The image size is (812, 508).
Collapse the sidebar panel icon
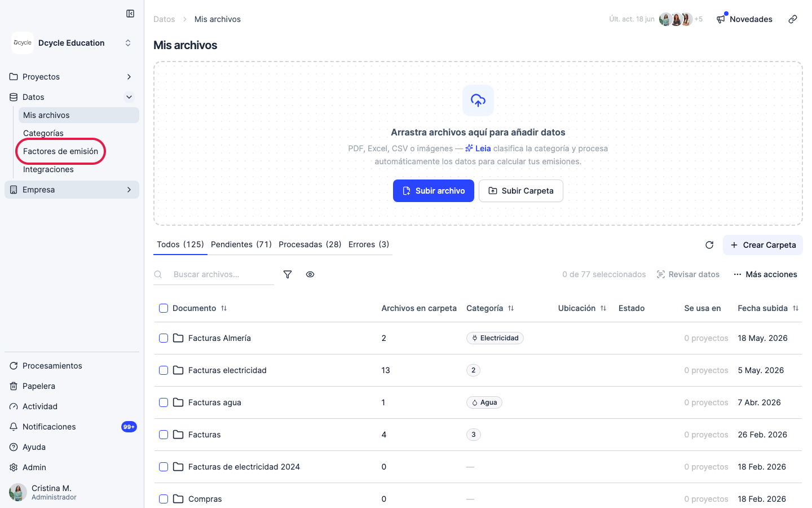(x=130, y=14)
